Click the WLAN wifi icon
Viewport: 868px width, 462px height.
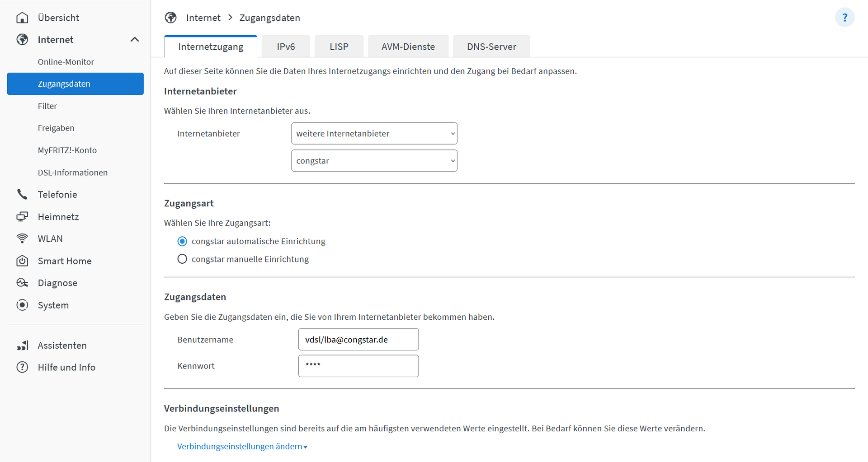[22, 238]
